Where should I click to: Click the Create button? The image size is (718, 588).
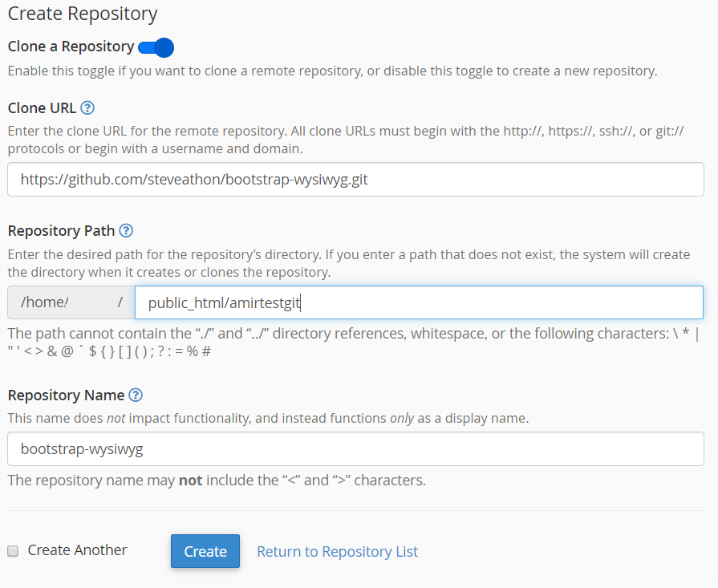(205, 551)
